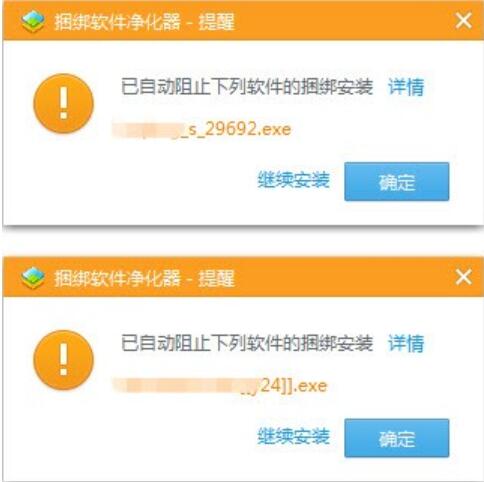Close the upper 捆绑软件净化器 reminder dialog

click(x=464, y=21)
